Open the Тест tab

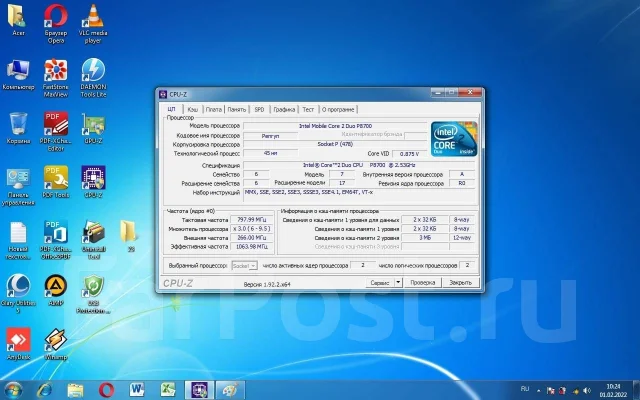pos(308,109)
